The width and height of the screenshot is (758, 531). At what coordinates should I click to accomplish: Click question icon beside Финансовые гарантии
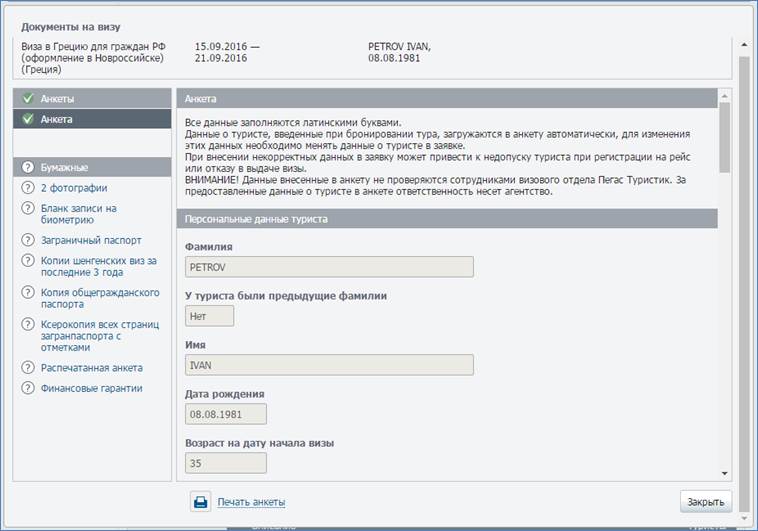coord(28,388)
